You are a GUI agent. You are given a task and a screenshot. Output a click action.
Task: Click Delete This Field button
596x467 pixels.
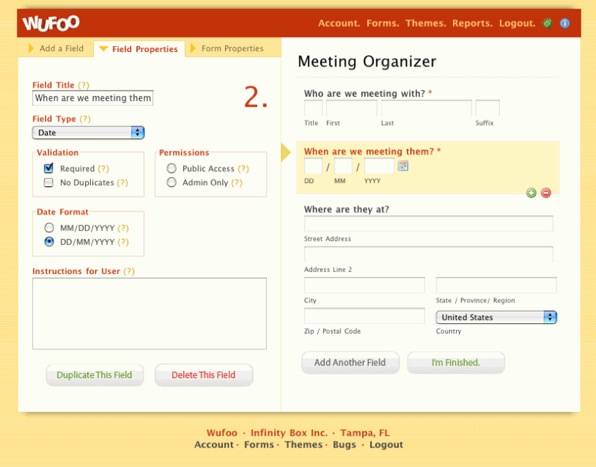(x=204, y=375)
